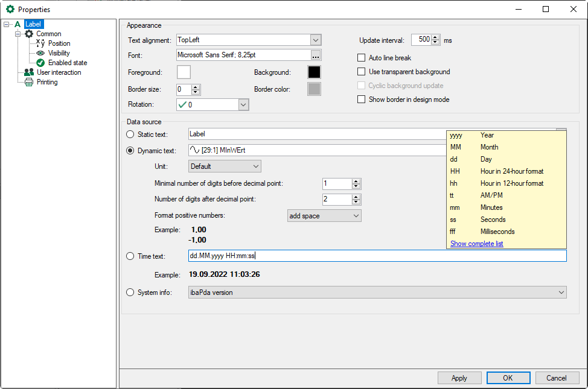Click the Label 'A' icon in tree

[18, 24]
